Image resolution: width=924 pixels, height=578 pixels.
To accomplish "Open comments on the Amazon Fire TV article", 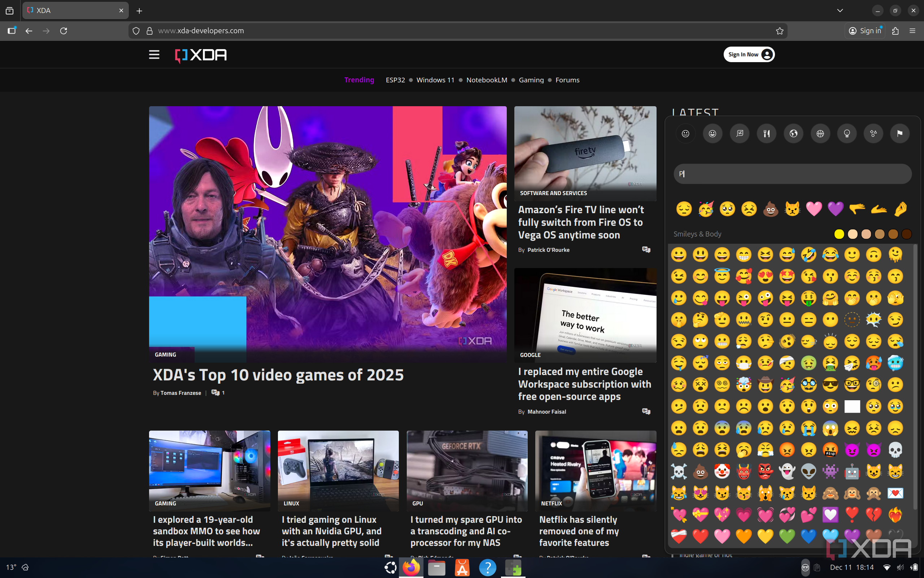I will [x=646, y=250].
